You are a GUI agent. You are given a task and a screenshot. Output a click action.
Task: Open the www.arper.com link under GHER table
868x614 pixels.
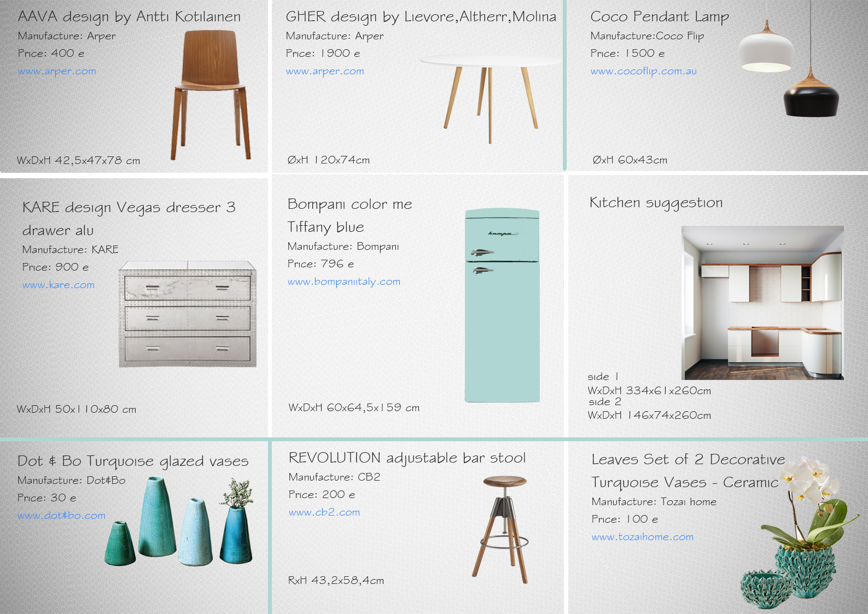coord(325,71)
